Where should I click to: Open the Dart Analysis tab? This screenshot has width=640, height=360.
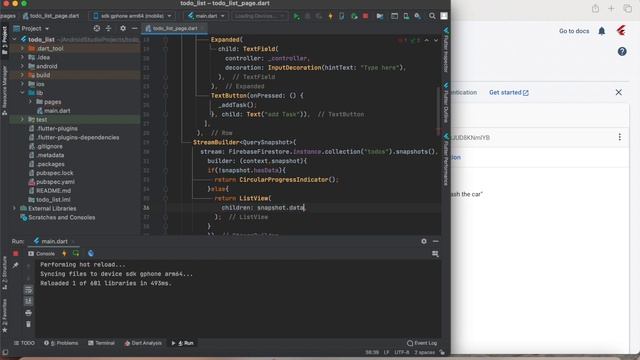(143, 343)
